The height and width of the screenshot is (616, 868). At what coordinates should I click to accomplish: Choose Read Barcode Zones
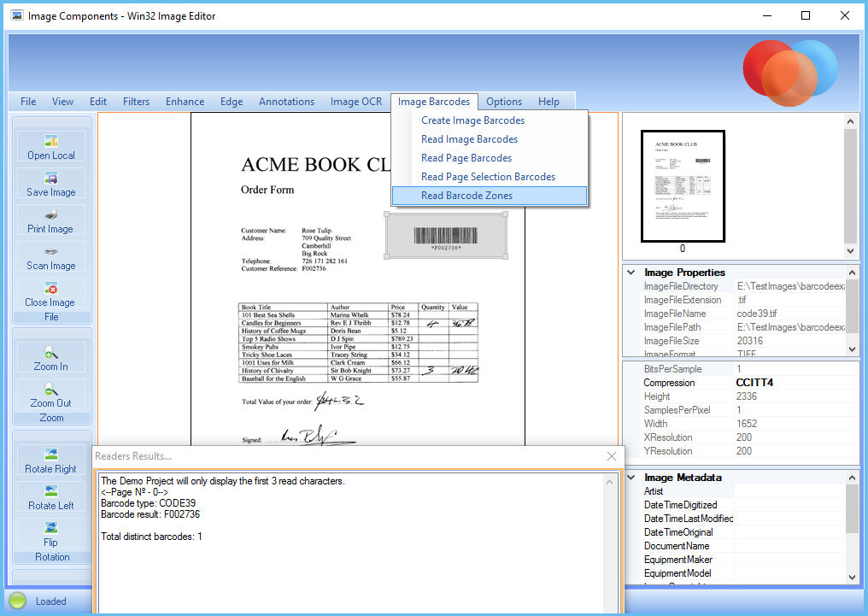click(490, 196)
